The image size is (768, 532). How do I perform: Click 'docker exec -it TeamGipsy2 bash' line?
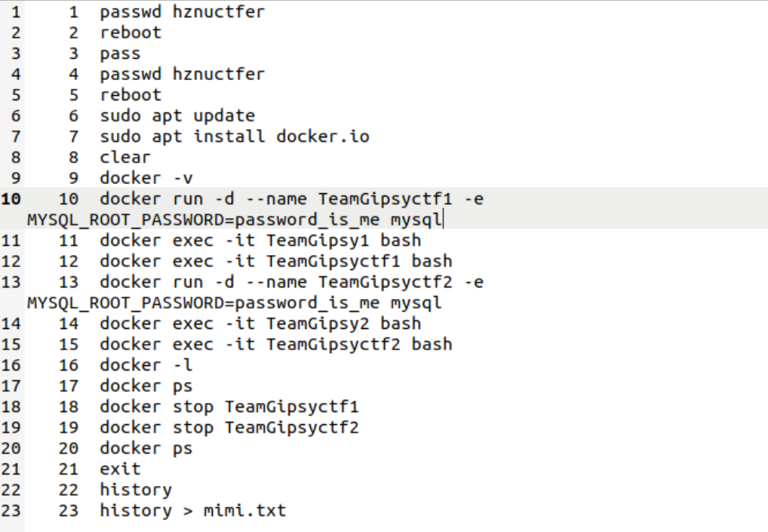260,324
